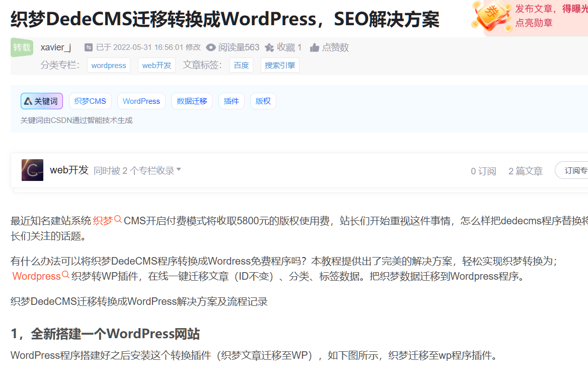
Task: Select the WordPress keyword chip
Action: pos(141,101)
